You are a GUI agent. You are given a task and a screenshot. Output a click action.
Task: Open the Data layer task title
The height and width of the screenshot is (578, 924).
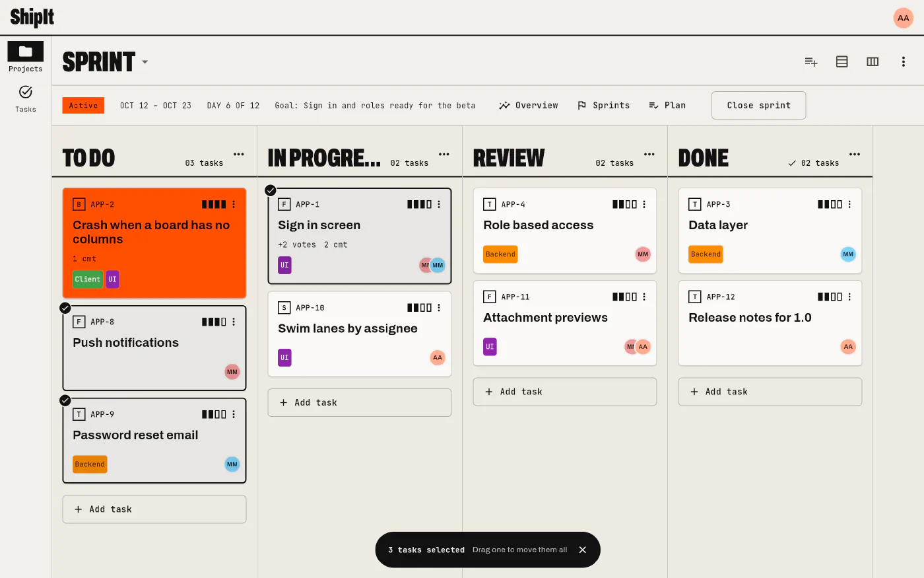(x=718, y=225)
